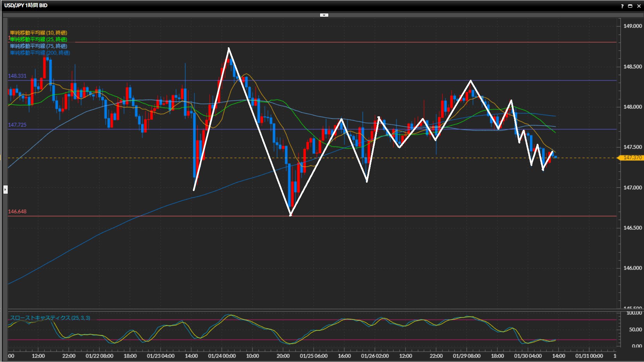Select the 147.725 horizontal line label
The width and height of the screenshot is (644, 362).
[17, 125]
